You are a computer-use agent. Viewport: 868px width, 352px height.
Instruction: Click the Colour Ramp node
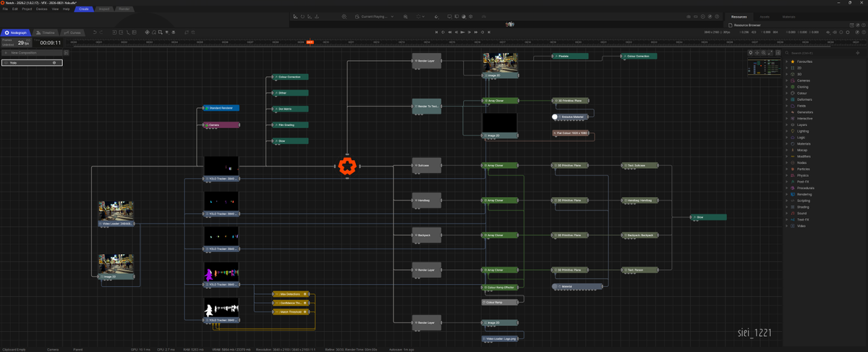point(500,302)
